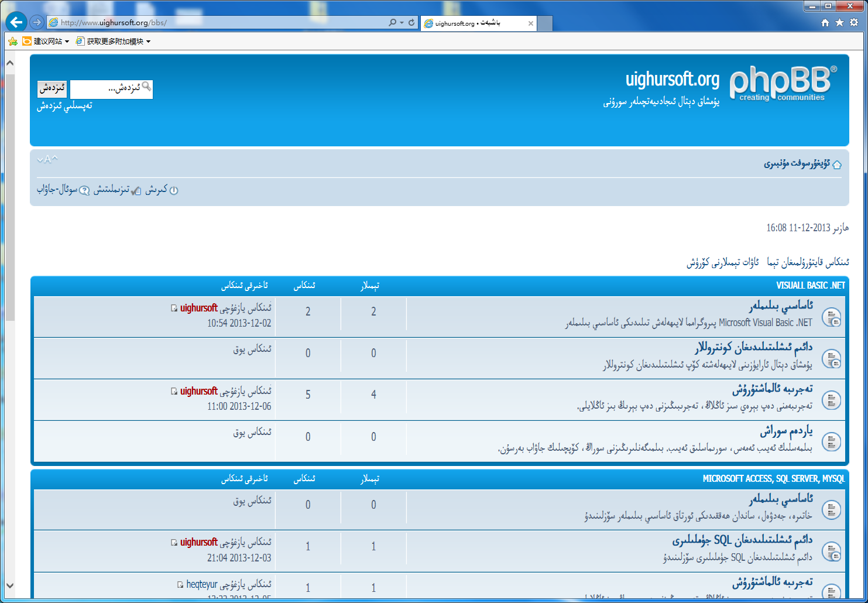View latest post icon dated 2013-12-06
This screenshot has width=868, height=603.
[x=174, y=392]
